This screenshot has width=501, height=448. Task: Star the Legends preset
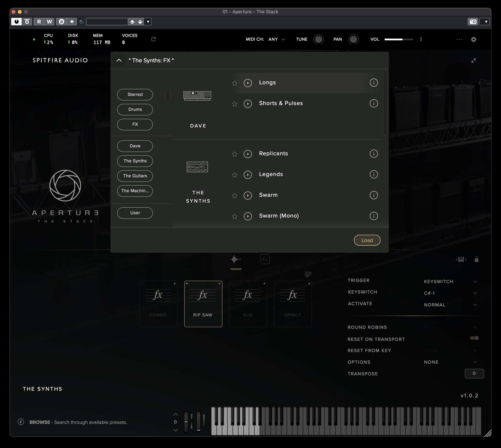(x=235, y=175)
